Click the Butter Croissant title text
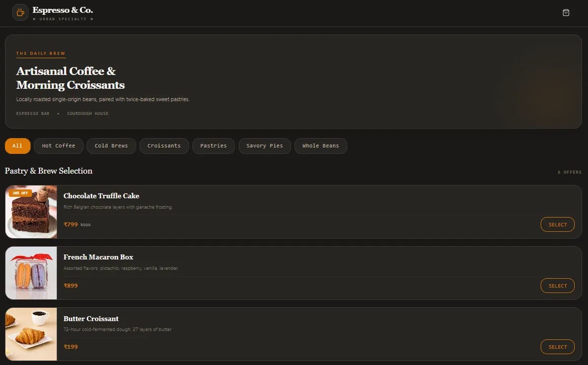The image size is (588, 365). click(x=91, y=319)
